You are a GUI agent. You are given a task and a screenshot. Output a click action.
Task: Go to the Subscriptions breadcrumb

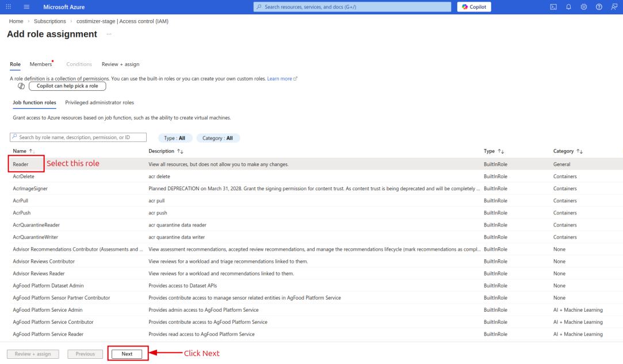point(50,21)
